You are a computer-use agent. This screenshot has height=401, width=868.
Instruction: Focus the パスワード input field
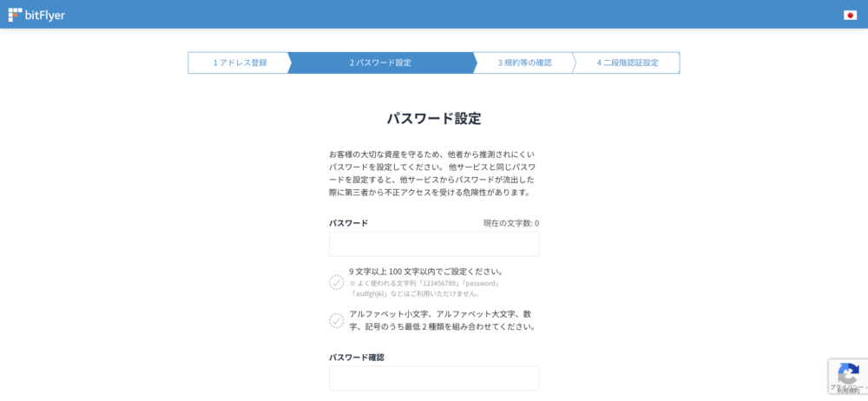tap(433, 244)
